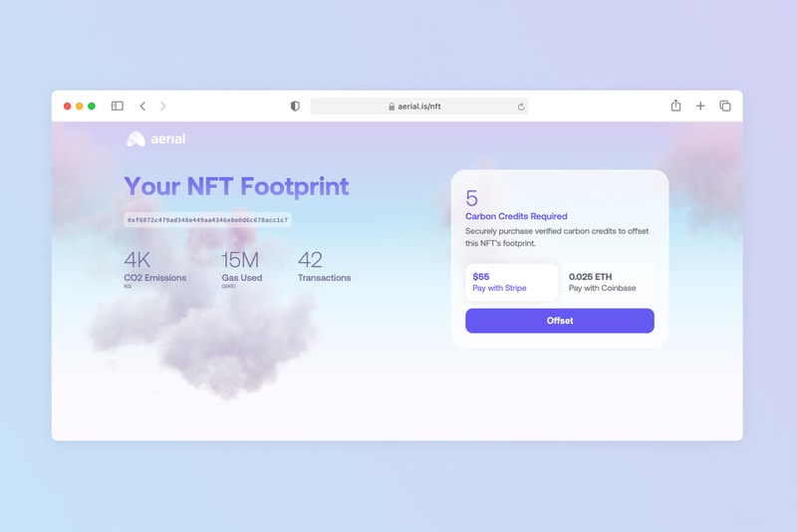Click the Aerial logo in header
Image resolution: width=797 pixels, height=532 pixels.
[x=155, y=139]
